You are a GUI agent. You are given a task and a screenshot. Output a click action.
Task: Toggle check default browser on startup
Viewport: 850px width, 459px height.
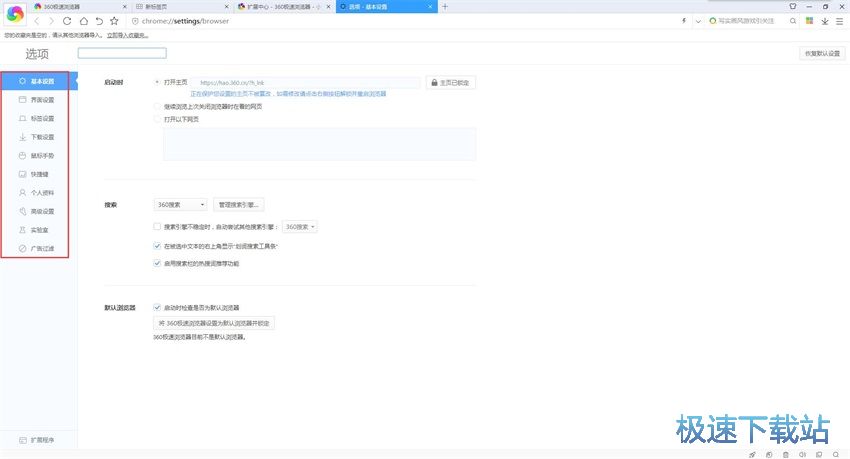157,307
